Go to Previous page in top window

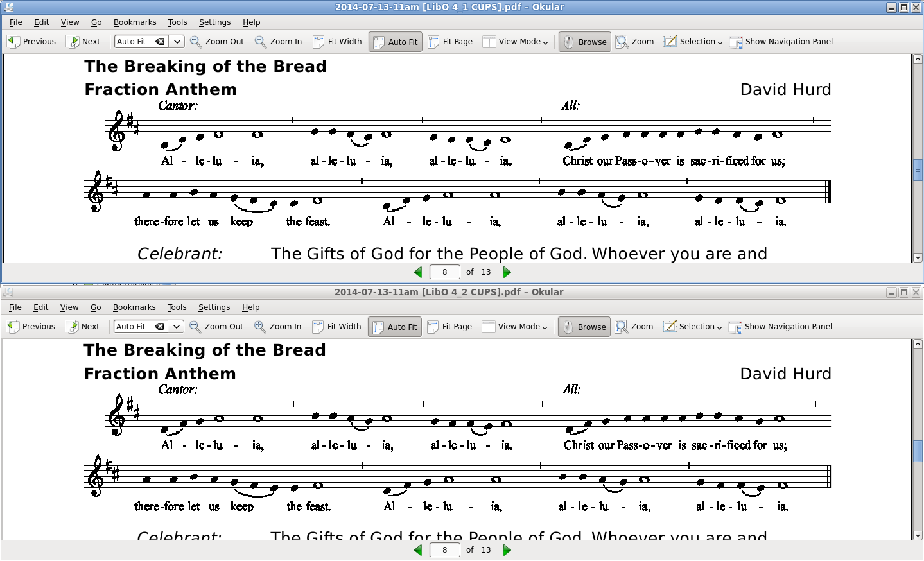click(31, 42)
